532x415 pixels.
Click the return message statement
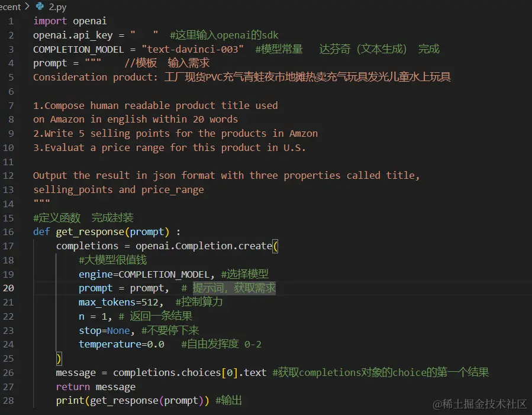[95, 387]
